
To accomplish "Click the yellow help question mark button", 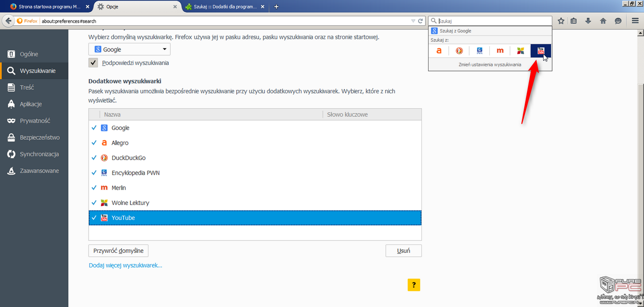I will click(414, 285).
